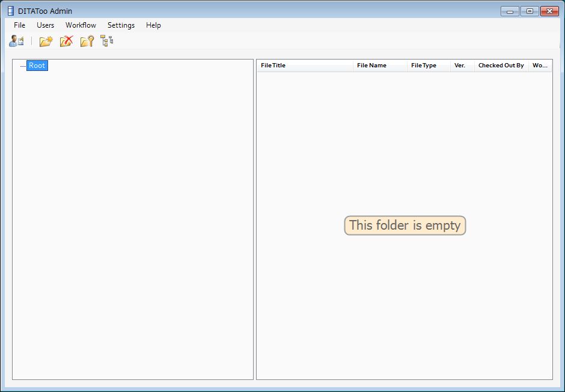Screen dimensions: 565x392
Task: Sort by Ver. column header
Action: point(462,66)
